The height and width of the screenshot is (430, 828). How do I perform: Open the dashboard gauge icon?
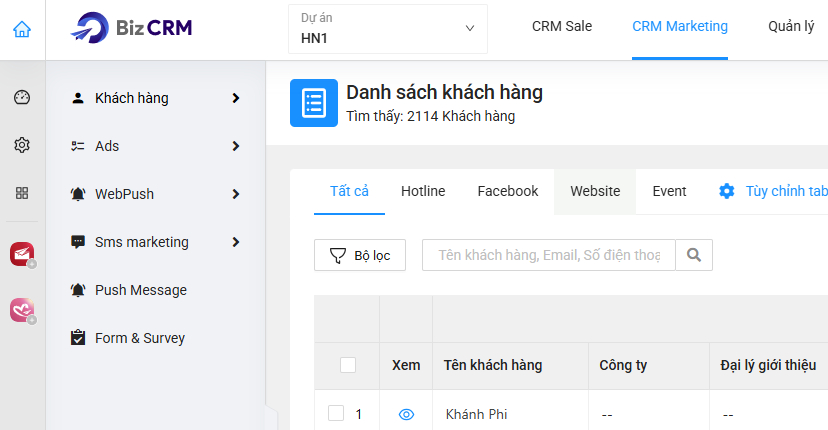(22, 97)
